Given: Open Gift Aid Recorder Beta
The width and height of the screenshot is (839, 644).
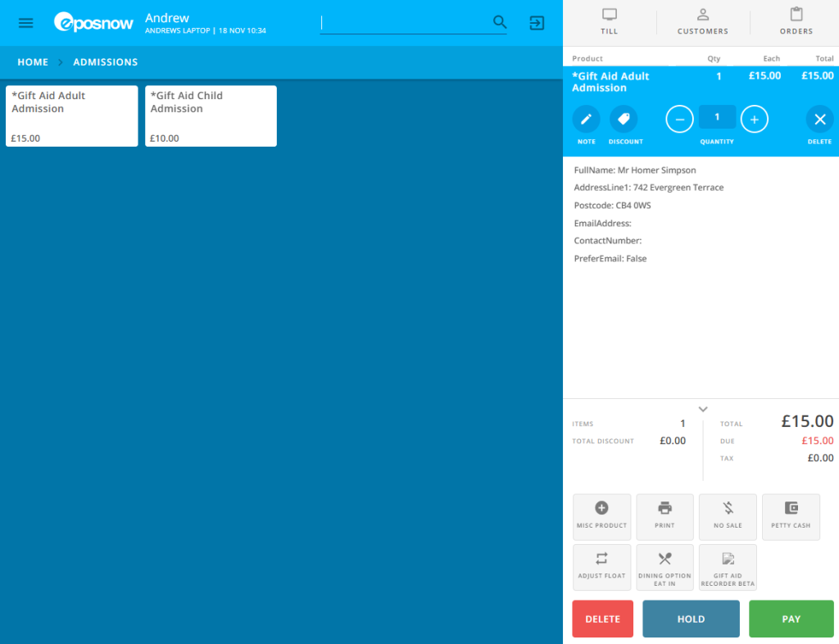Looking at the screenshot, I should tap(728, 567).
